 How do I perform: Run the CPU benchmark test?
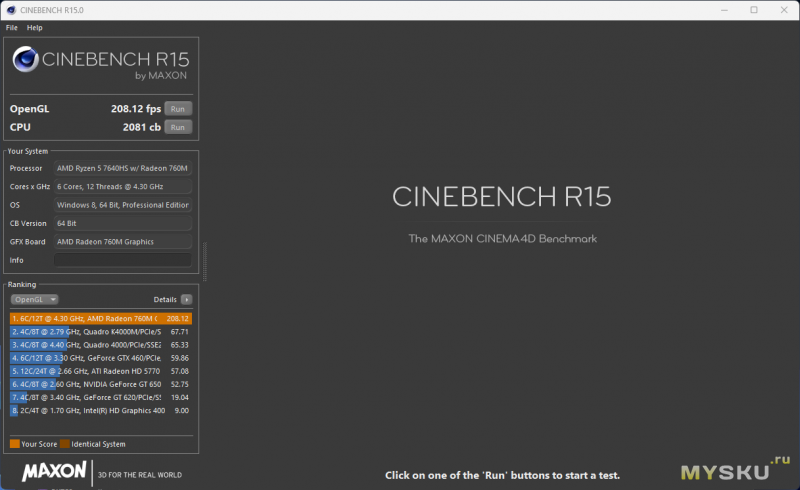click(x=178, y=127)
